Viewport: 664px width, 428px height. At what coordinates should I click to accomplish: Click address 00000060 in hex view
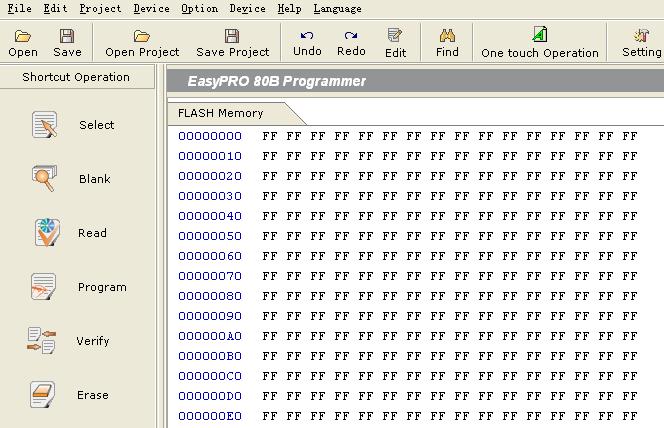point(210,256)
